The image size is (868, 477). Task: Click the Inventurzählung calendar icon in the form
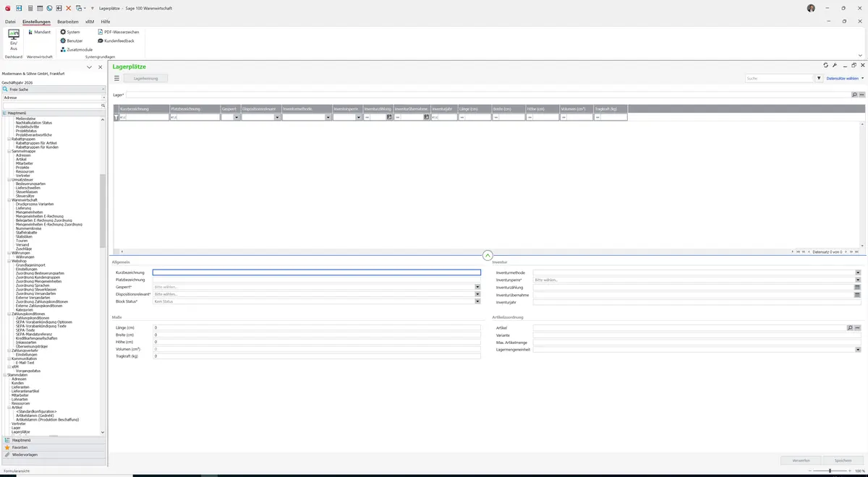[x=857, y=288]
